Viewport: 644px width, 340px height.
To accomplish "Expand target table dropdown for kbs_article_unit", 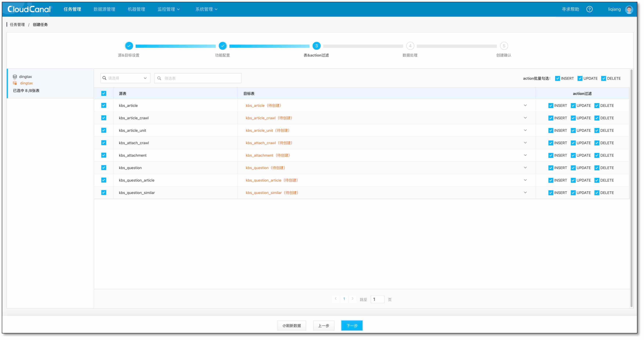I will tap(525, 130).
